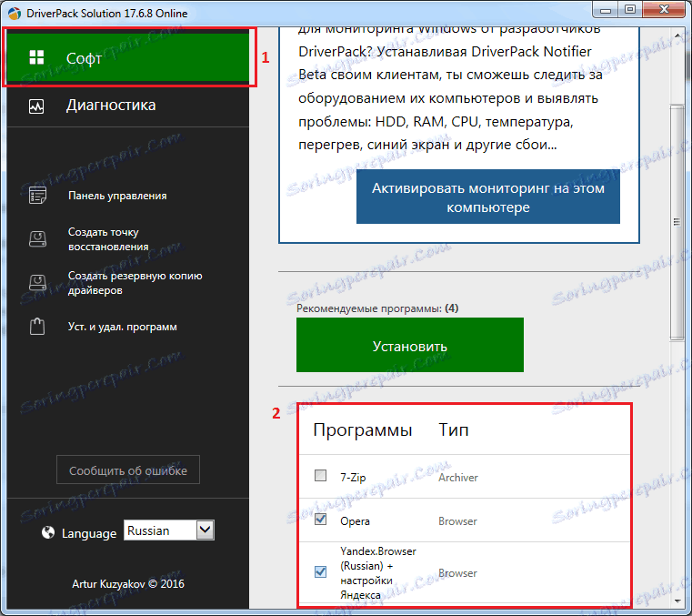
Task: Click the Панель управления icon
Action: click(x=37, y=196)
